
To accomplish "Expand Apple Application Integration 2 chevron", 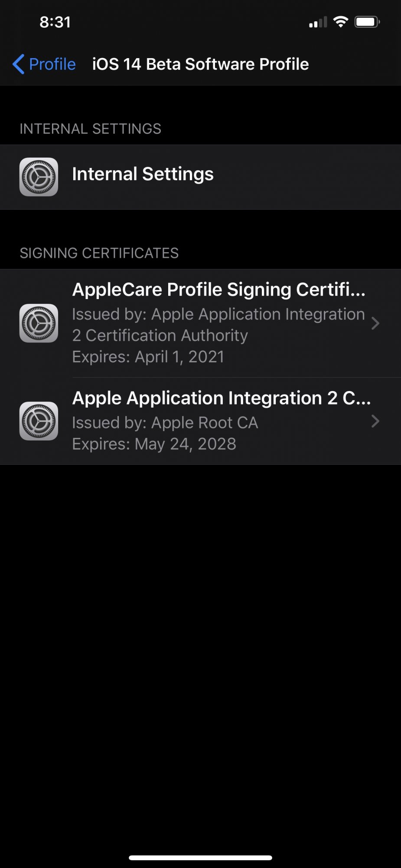I will point(375,421).
